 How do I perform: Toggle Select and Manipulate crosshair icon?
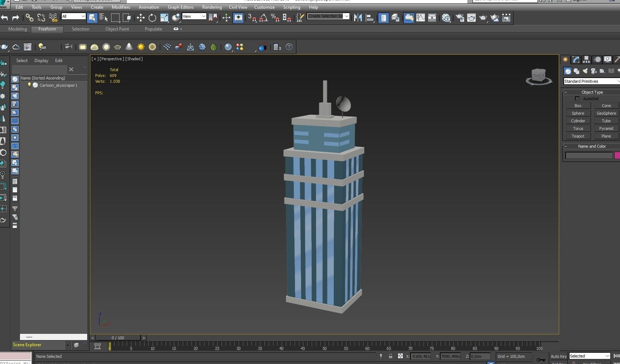(x=226, y=17)
